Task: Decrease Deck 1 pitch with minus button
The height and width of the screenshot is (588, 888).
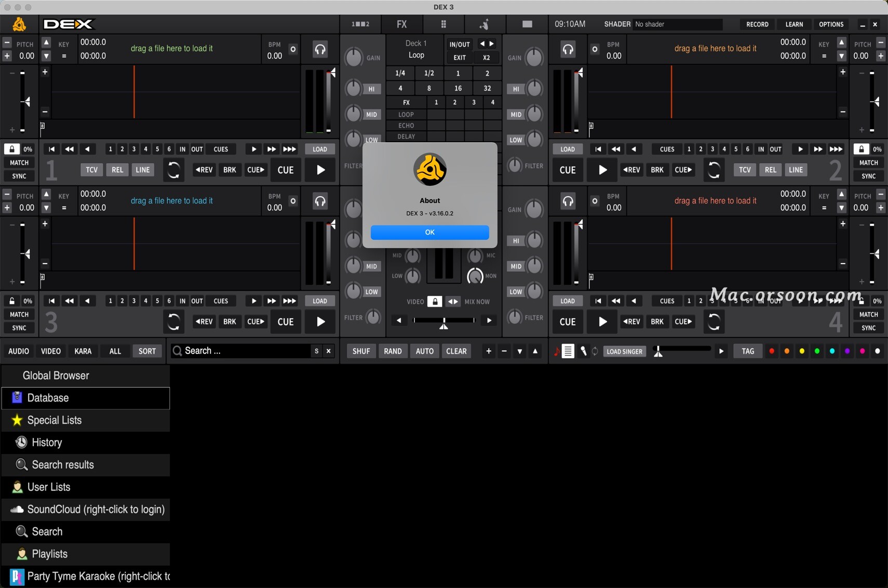Action: (7, 43)
